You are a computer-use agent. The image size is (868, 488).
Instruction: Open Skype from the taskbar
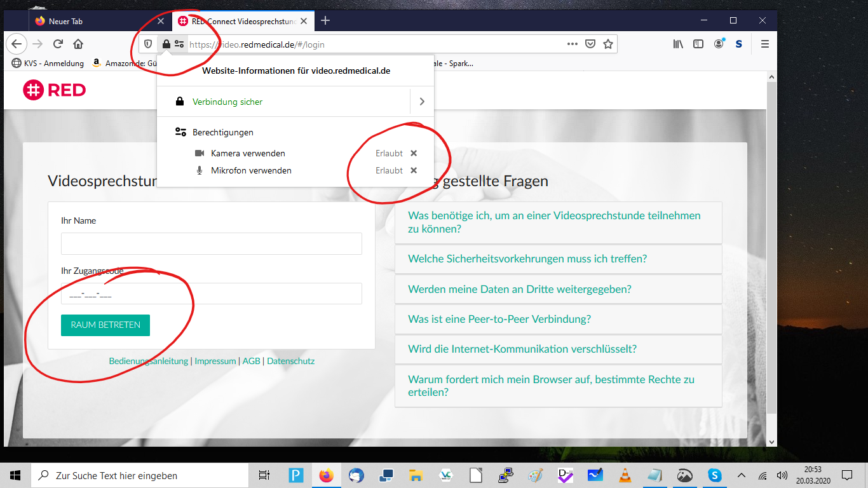[715, 475]
